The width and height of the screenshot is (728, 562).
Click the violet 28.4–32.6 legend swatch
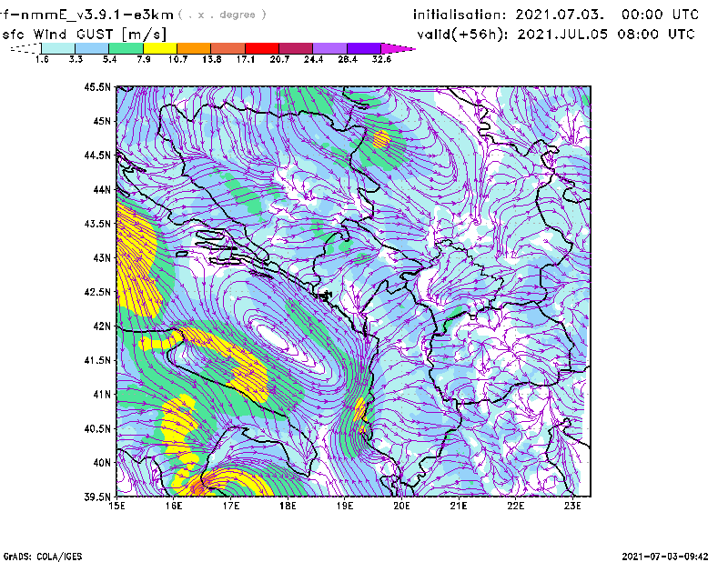point(364,48)
